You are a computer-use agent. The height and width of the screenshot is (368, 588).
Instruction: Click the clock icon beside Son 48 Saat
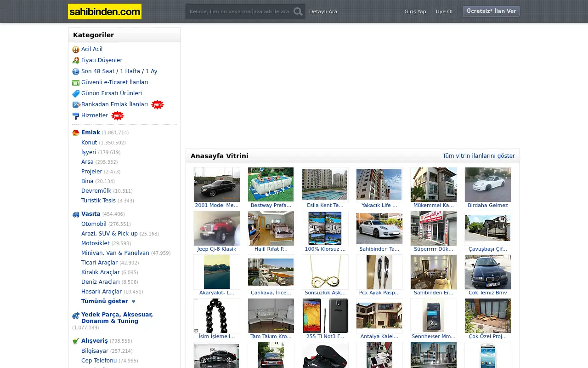[x=76, y=72]
